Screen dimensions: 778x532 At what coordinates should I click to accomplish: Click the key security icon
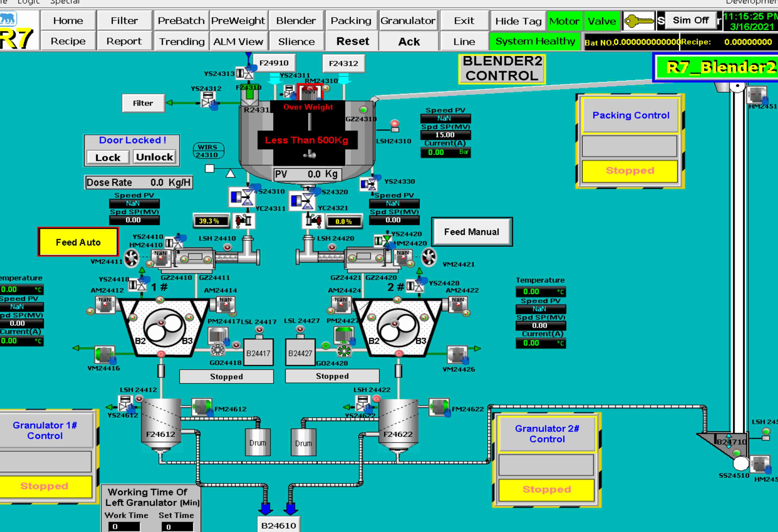pos(639,21)
